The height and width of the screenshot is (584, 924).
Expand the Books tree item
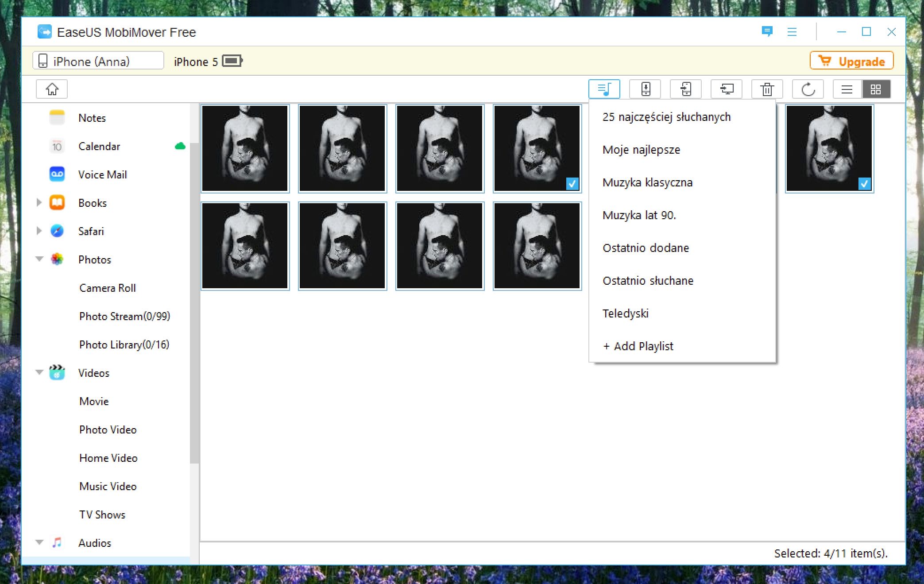pos(39,203)
